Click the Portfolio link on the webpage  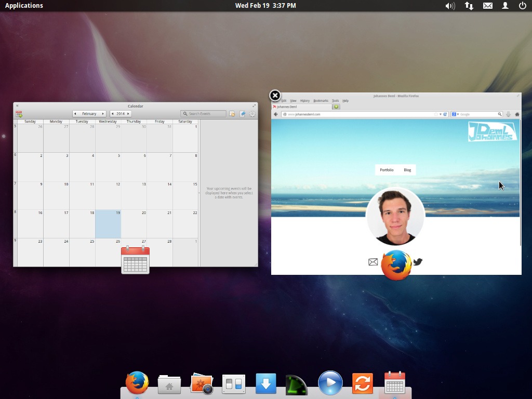tap(387, 170)
